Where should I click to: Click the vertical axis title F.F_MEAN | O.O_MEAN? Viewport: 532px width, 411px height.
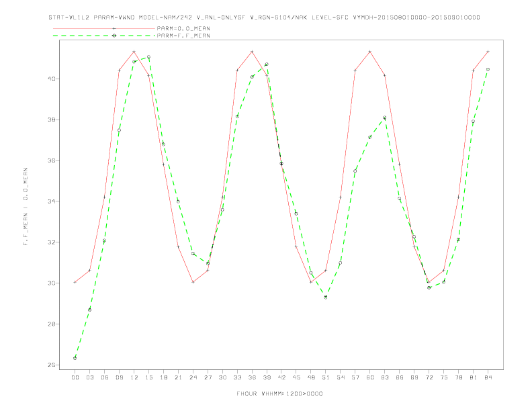[26, 206]
